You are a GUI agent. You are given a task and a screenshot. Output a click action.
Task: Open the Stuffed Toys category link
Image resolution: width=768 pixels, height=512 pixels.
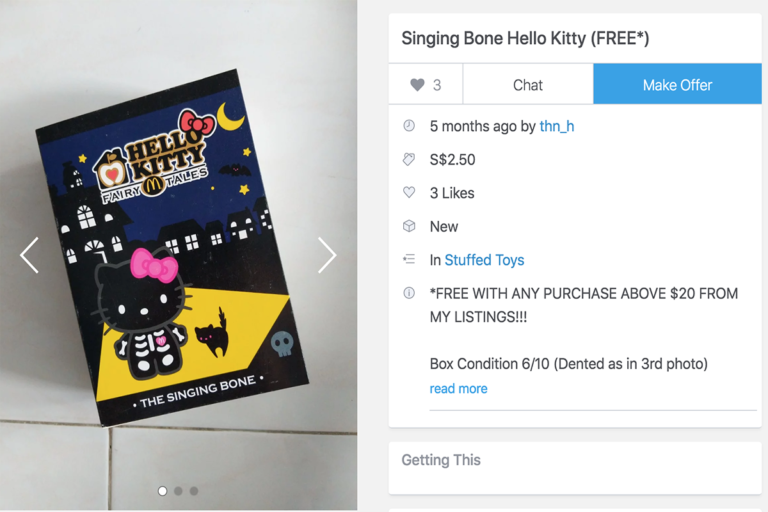[x=484, y=260]
